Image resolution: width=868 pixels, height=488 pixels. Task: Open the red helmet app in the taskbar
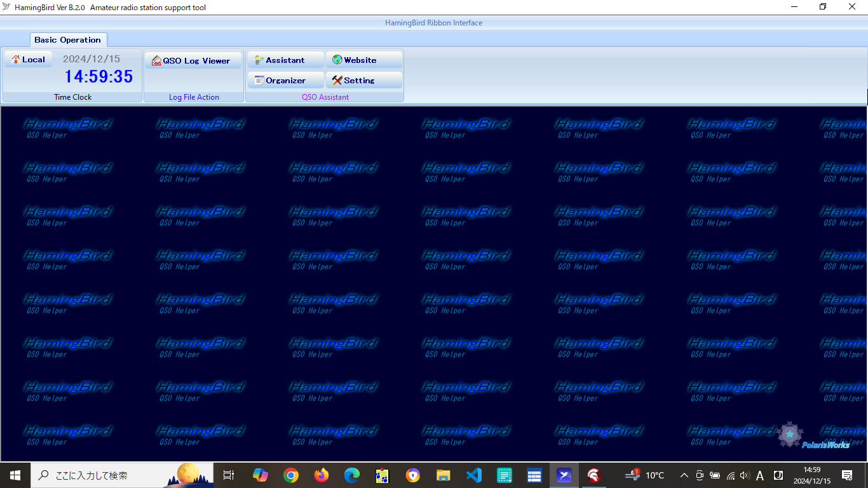click(594, 475)
